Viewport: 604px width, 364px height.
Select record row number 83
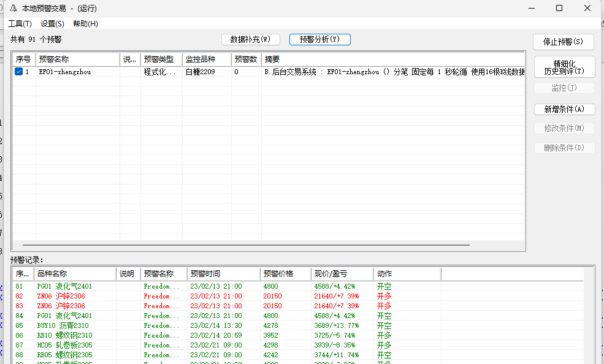tap(297, 306)
